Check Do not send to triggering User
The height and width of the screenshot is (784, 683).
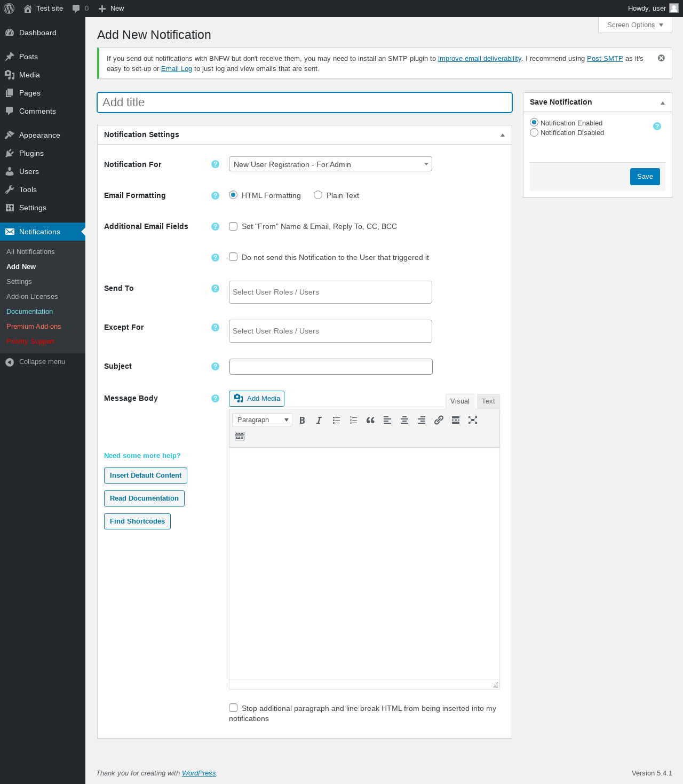click(233, 257)
